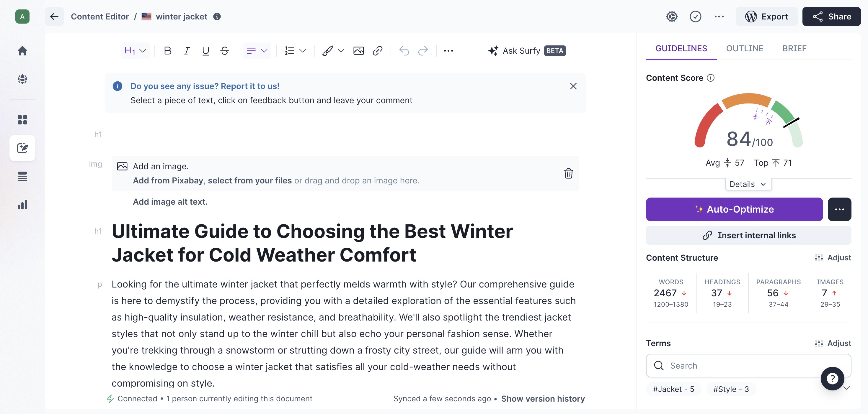Click the Bold formatting icon
868x414 pixels.
167,51
